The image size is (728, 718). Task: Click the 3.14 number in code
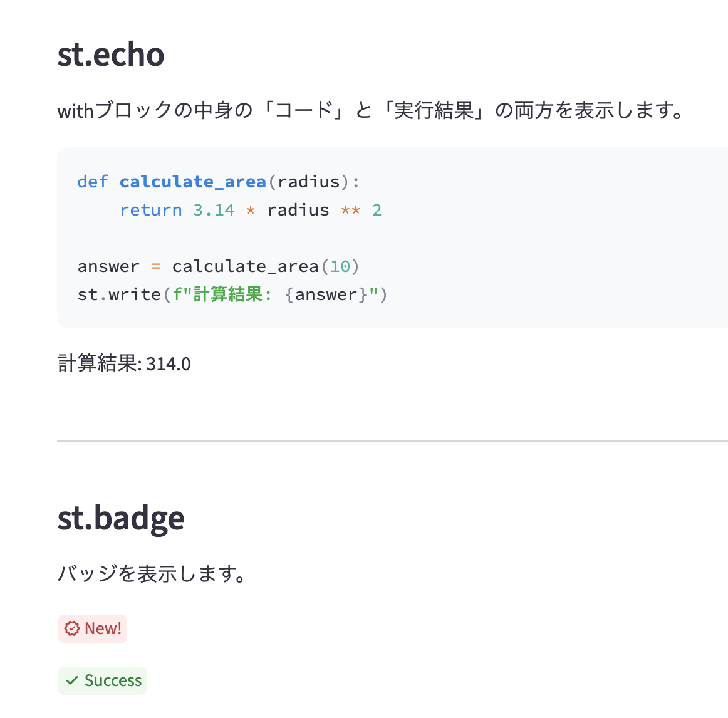point(214,210)
